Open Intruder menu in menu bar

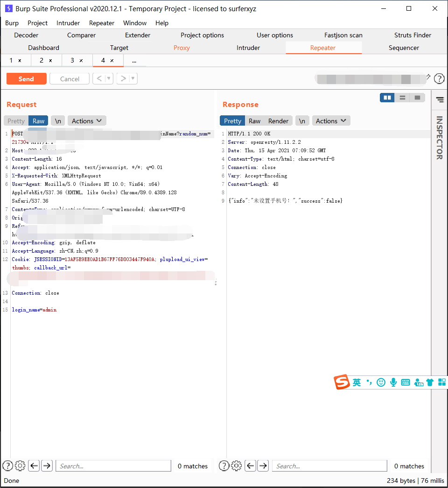point(68,23)
